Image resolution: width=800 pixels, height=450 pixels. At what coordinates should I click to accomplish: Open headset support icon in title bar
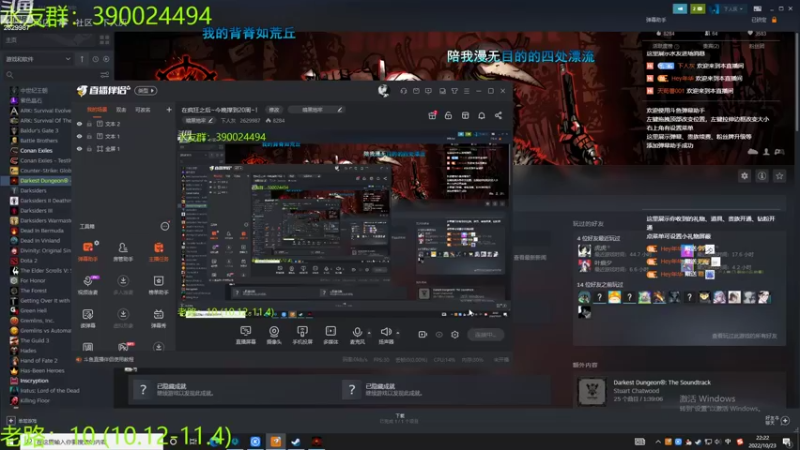(x=404, y=91)
